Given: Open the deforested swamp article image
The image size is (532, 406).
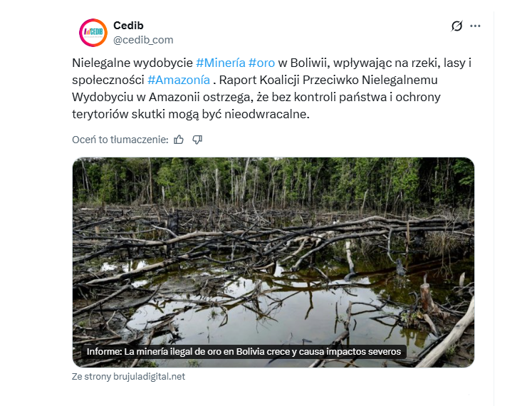Looking at the screenshot, I should 273,249.
